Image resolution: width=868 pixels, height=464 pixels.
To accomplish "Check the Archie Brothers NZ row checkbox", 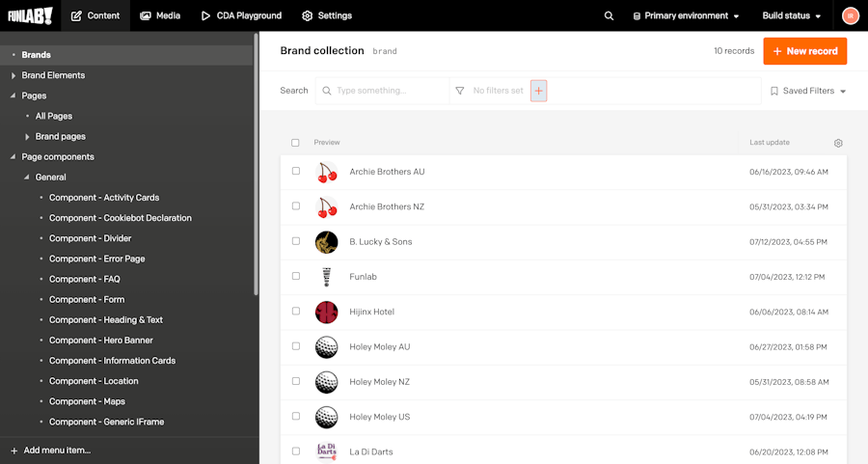I will click(x=296, y=206).
